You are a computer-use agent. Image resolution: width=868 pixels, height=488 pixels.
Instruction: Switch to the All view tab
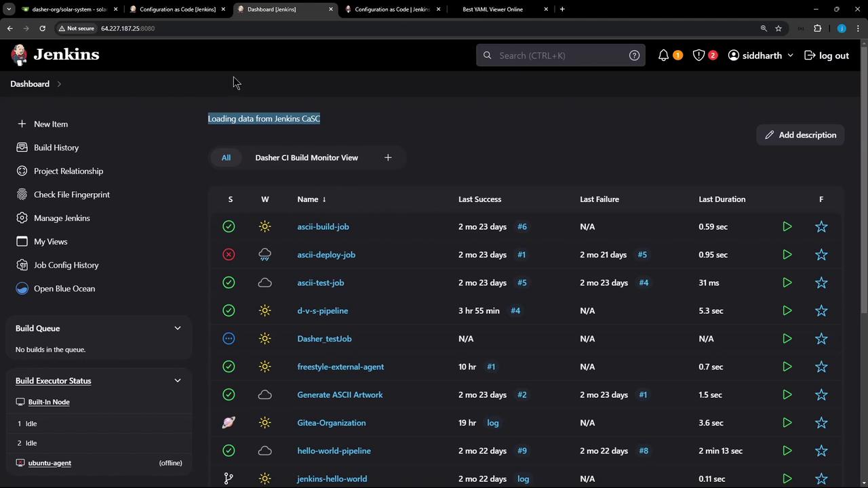coord(226,158)
